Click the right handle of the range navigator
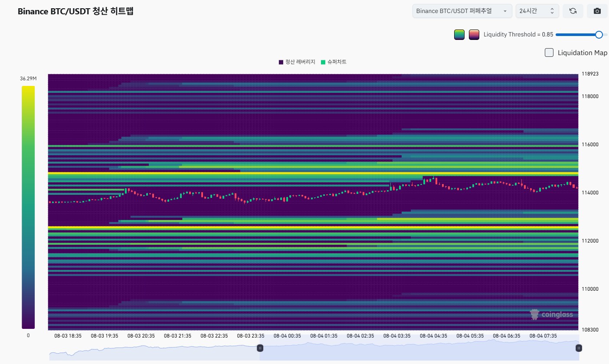 point(579,348)
